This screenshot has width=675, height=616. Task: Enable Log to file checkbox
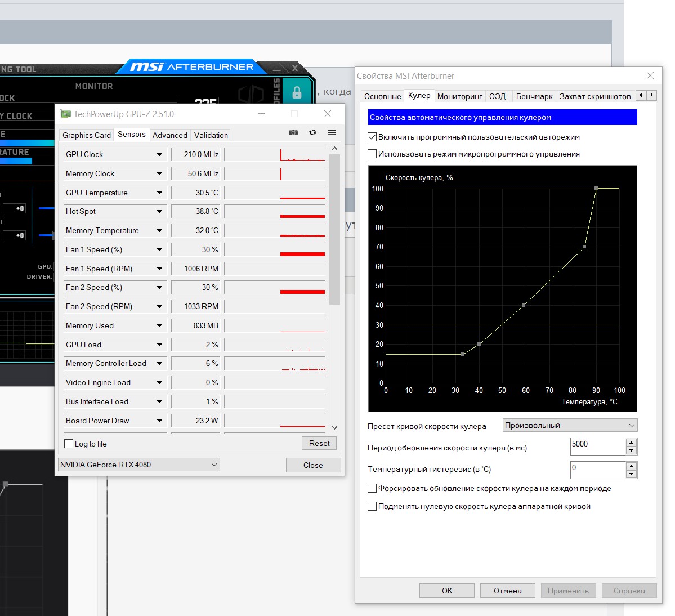click(69, 444)
